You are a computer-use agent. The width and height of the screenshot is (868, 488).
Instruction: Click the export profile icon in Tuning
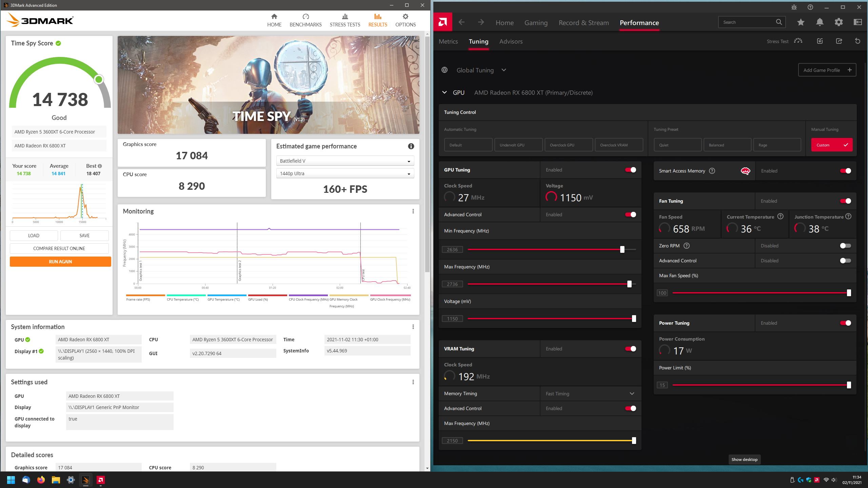(839, 41)
